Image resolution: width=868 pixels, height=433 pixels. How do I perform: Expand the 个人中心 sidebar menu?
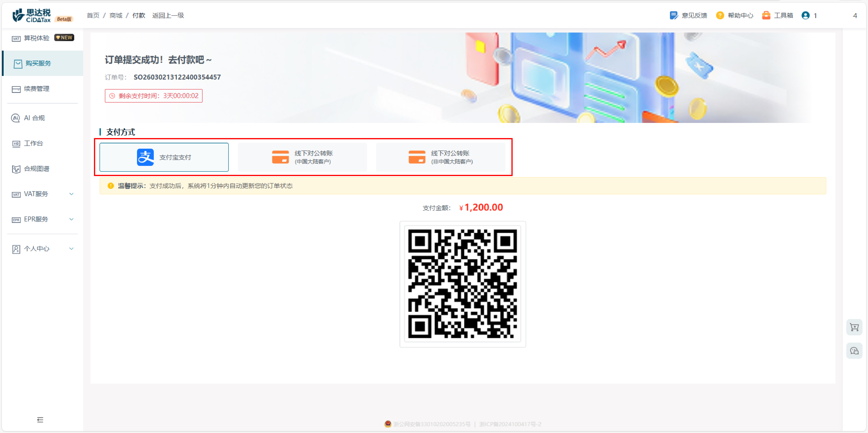click(42, 249)
